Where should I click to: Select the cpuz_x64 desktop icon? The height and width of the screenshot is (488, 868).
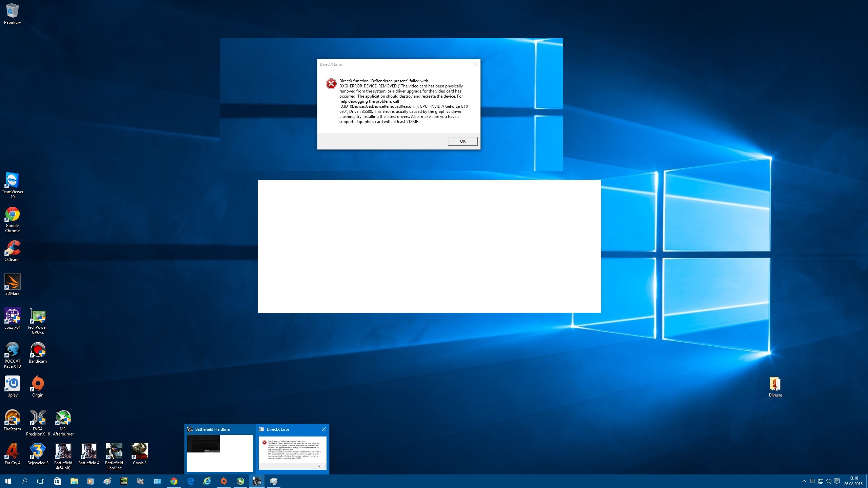(13, 319)
